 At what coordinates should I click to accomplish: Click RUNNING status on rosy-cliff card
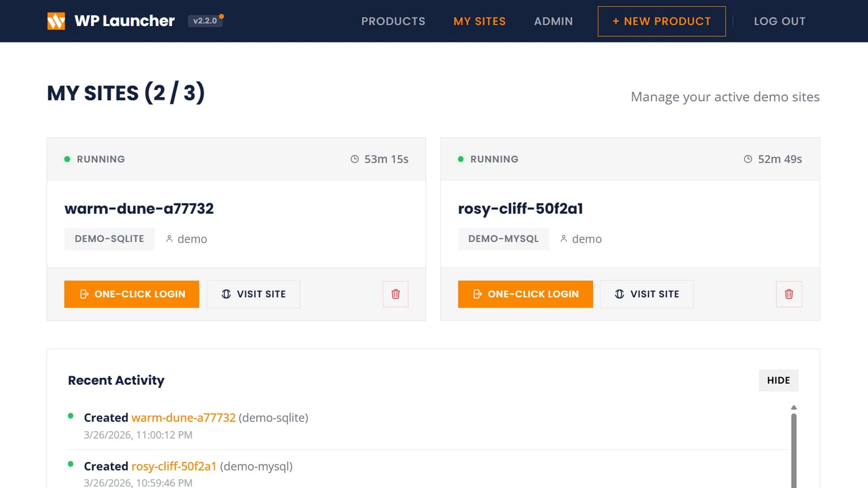495,159
